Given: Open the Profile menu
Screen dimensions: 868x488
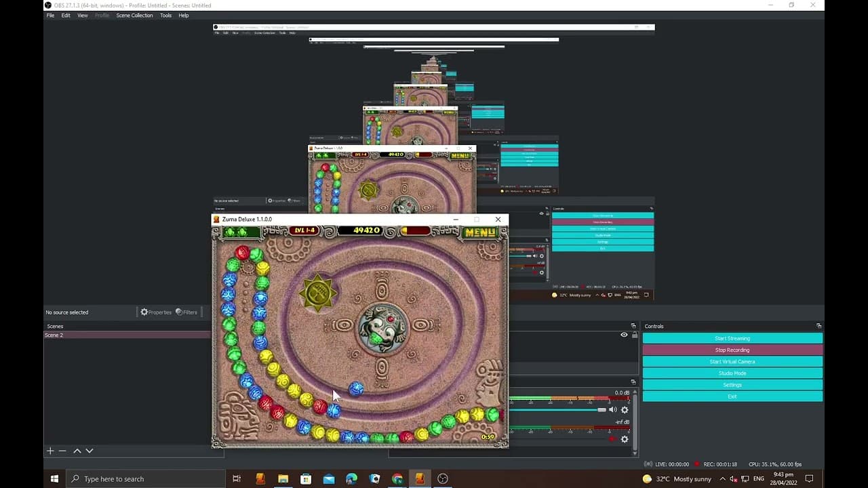Looking at the screenshot, I should (102, 16).
